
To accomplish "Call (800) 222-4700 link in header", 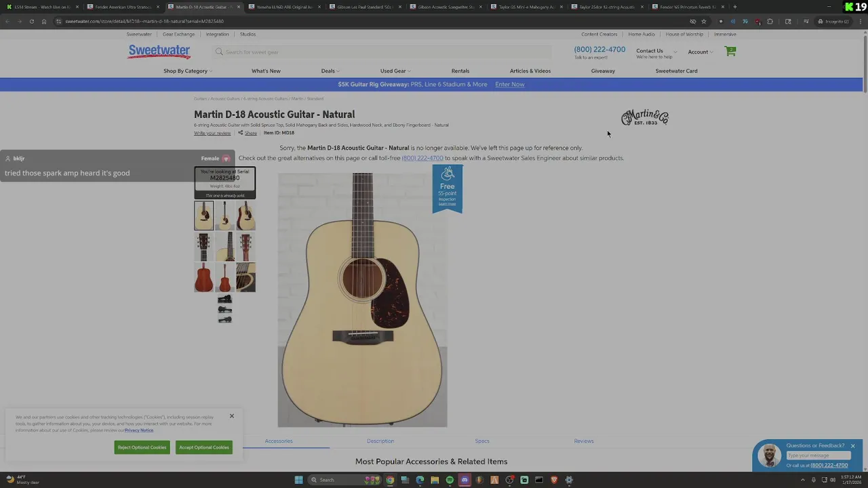I will (599, 49).
